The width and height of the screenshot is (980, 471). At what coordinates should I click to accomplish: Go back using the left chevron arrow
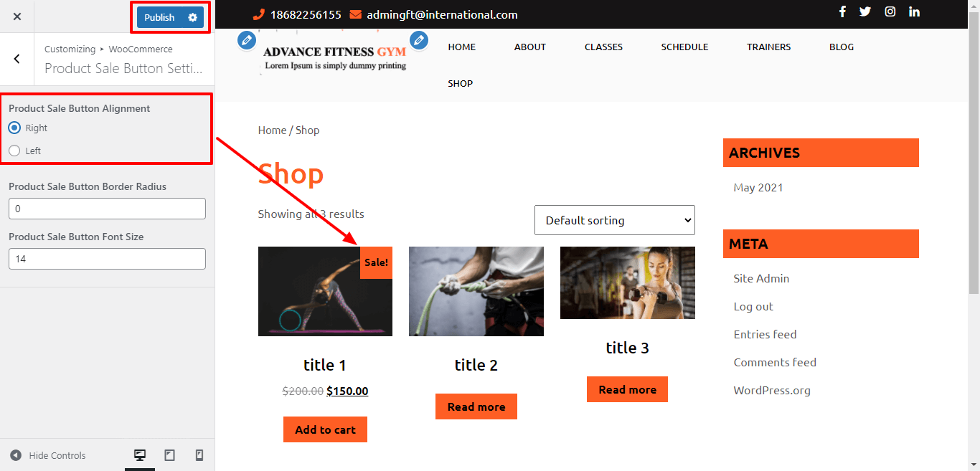17,59
